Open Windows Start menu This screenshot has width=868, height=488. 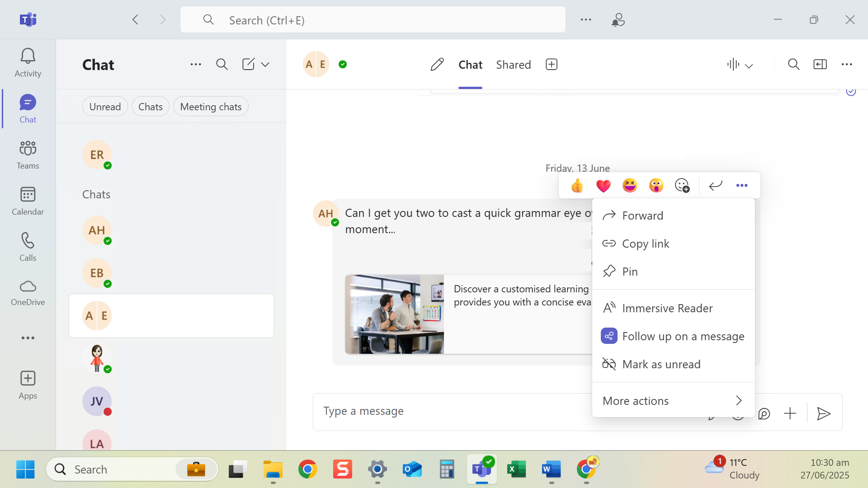point(25,469)
